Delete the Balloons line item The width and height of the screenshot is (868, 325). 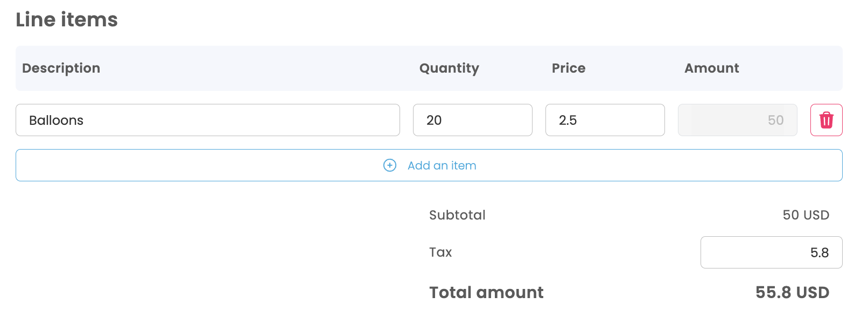826,120
